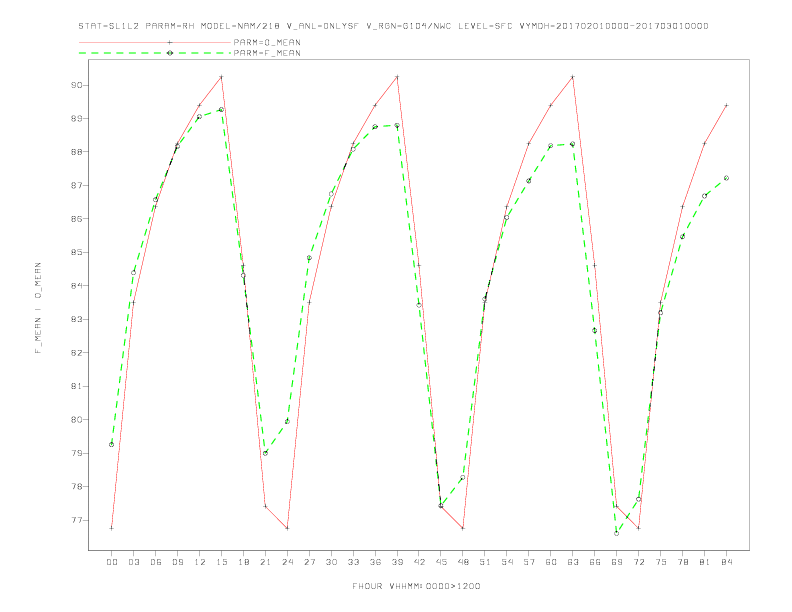
Task: Click forecast hour 60 on the horizontal axis
Action: click(x=551, y=562)
